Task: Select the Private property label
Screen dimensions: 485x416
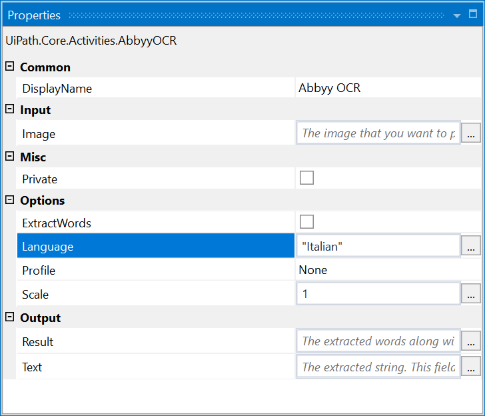Action: pos(39,179)
